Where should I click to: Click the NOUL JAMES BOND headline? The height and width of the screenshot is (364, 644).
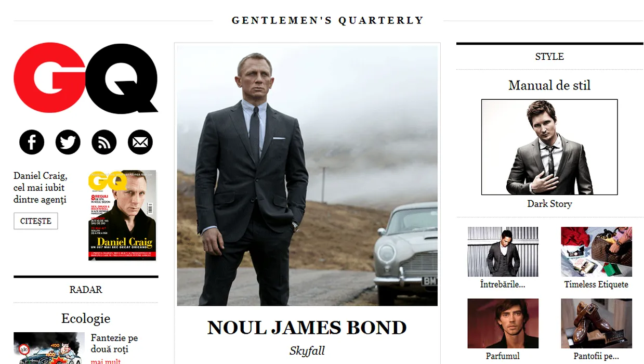click(307, 328)
